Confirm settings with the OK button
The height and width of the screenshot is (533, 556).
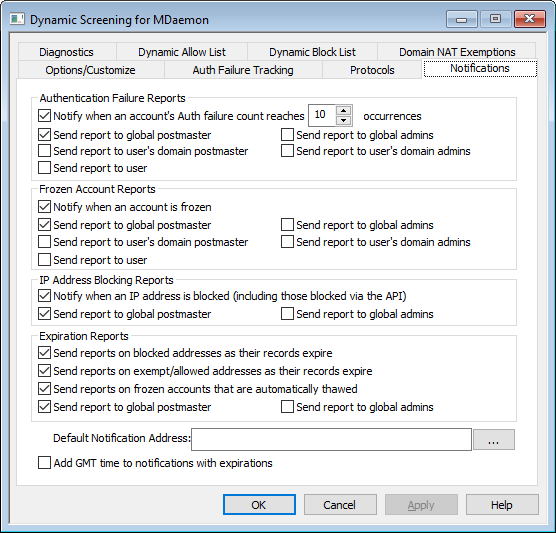coord(259,505)
